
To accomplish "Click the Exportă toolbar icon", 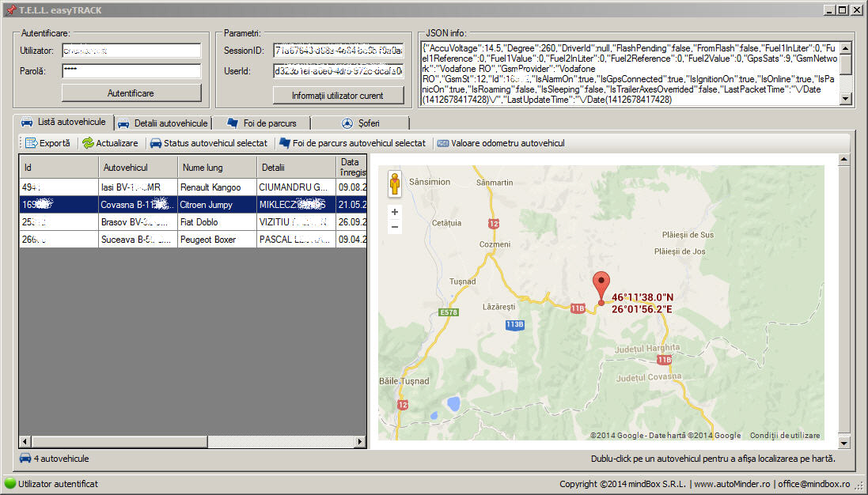I will coord(31,143).
